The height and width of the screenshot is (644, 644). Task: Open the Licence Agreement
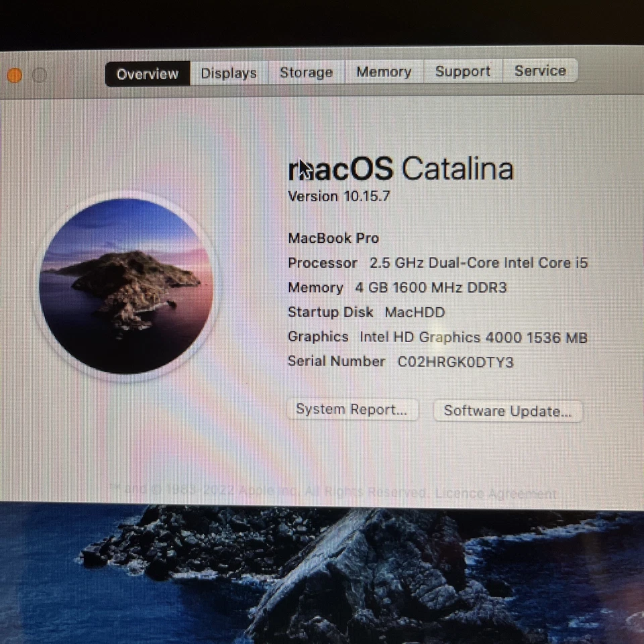point(496,492)
